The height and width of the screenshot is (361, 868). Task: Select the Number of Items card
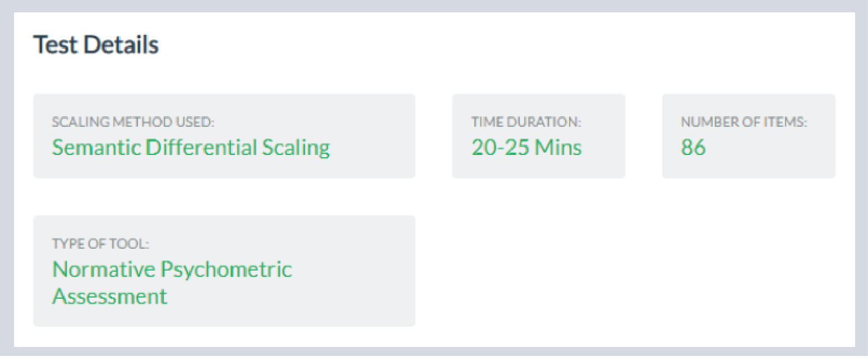point(749,136)
